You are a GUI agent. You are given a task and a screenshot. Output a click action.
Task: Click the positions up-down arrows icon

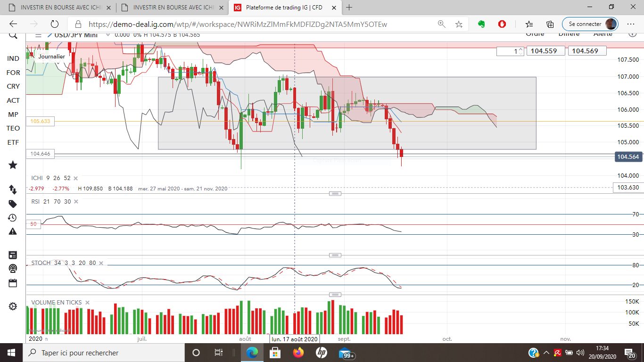(13, 189)
